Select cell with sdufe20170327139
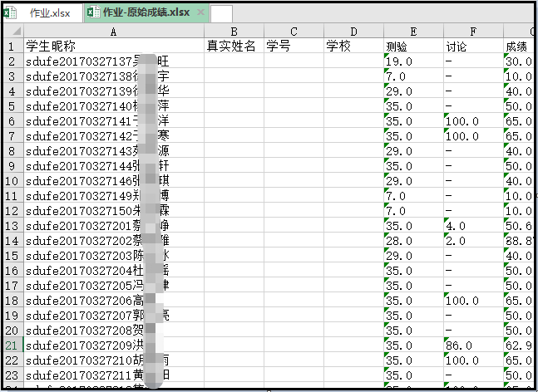This screenshot has width=538, height=392. pyautogui.click(x=114, y=91)
